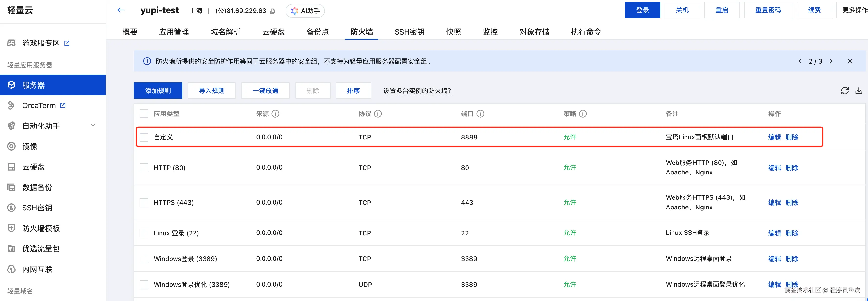Expand the 自动化助手 sidebar menu
This screenshot has width=868, height=301.
click(x=93, y=125)
